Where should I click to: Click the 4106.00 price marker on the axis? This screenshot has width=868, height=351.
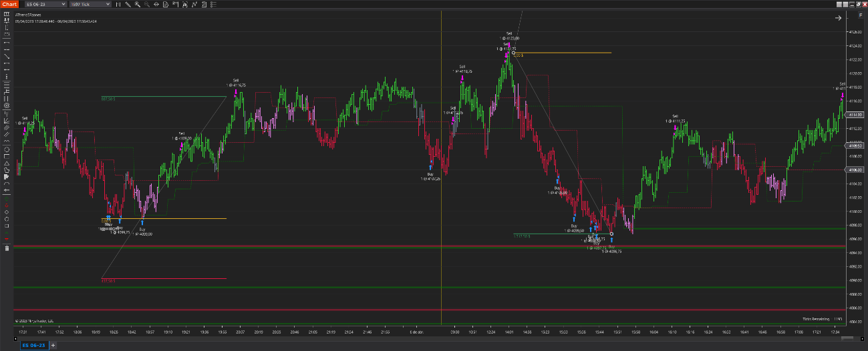[856, 169]
